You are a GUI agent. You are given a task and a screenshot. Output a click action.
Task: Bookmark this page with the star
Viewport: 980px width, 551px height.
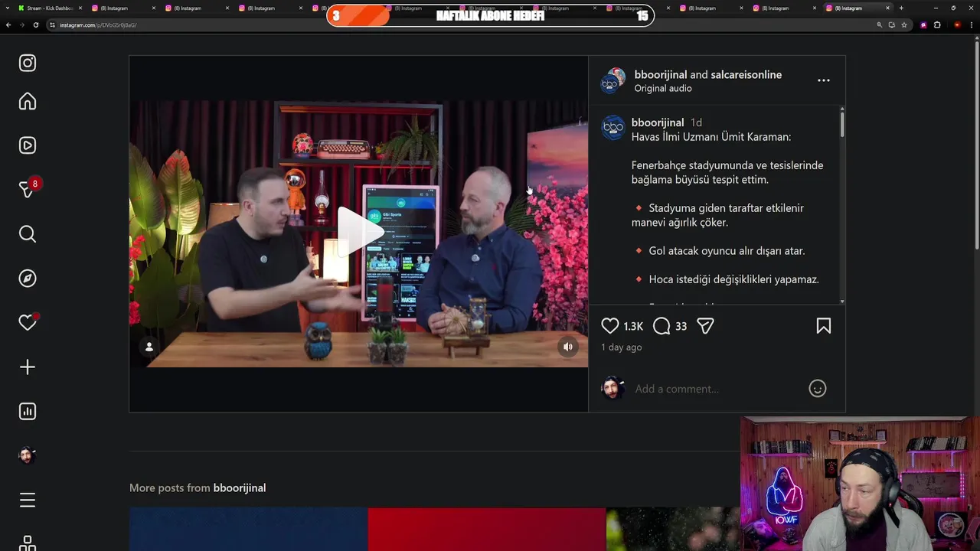[904, 24]
